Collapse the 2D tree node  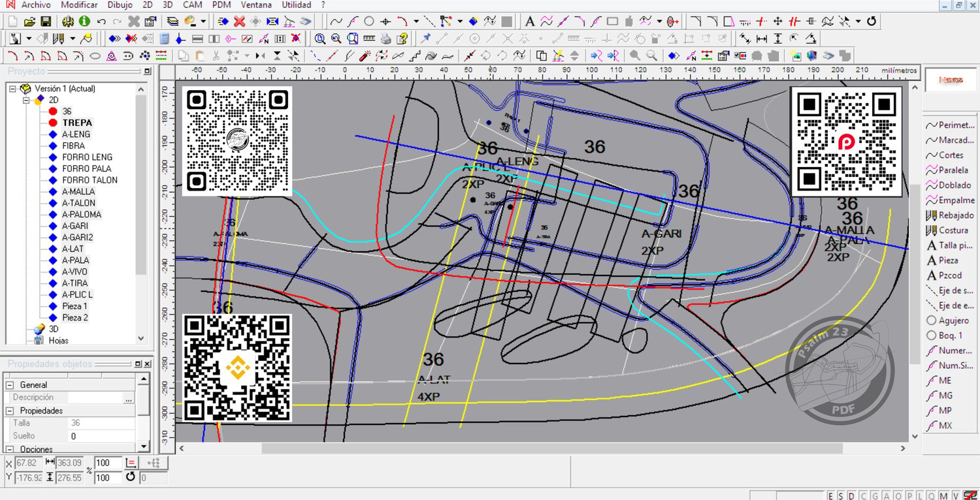[26, 100]
